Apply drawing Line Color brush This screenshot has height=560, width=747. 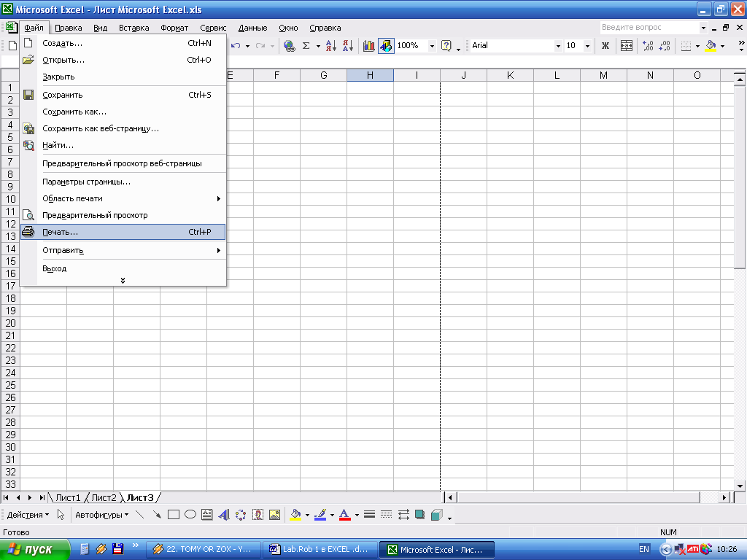pyautogui.click(x=320, y=514)
